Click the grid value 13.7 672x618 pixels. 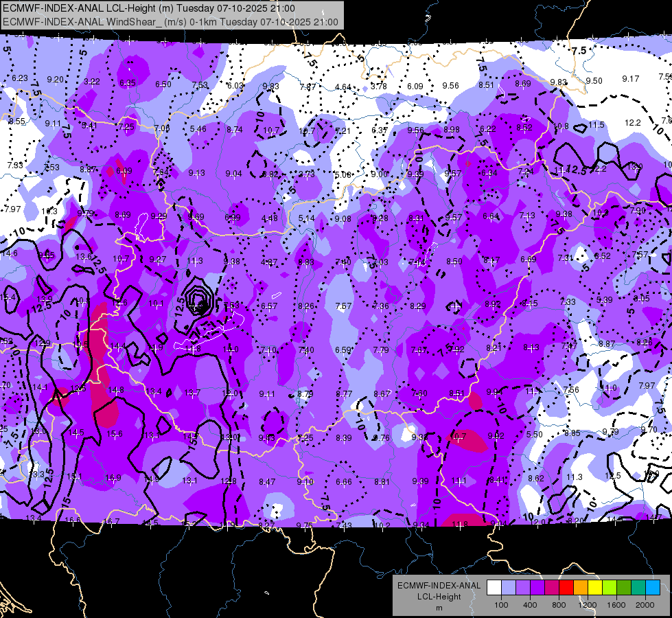192,392
